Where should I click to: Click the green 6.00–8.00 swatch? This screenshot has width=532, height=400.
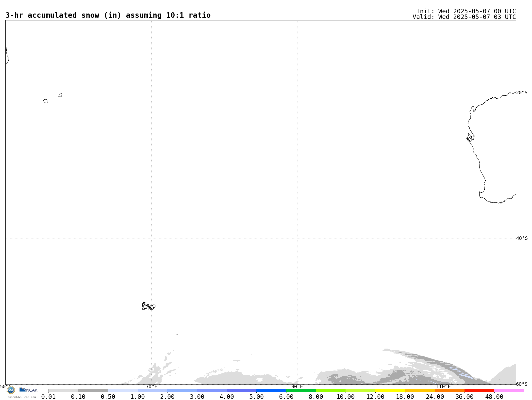[x=301, y=391]
